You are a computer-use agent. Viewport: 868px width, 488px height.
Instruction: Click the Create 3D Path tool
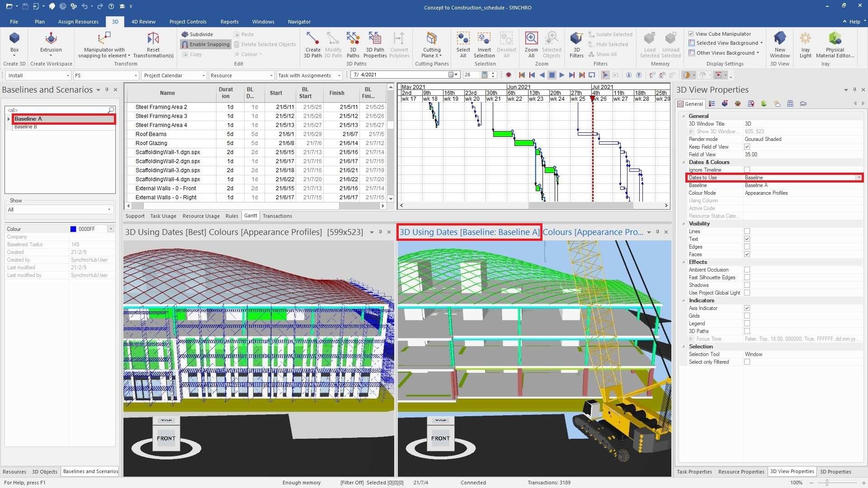click(x=312, y=44)
